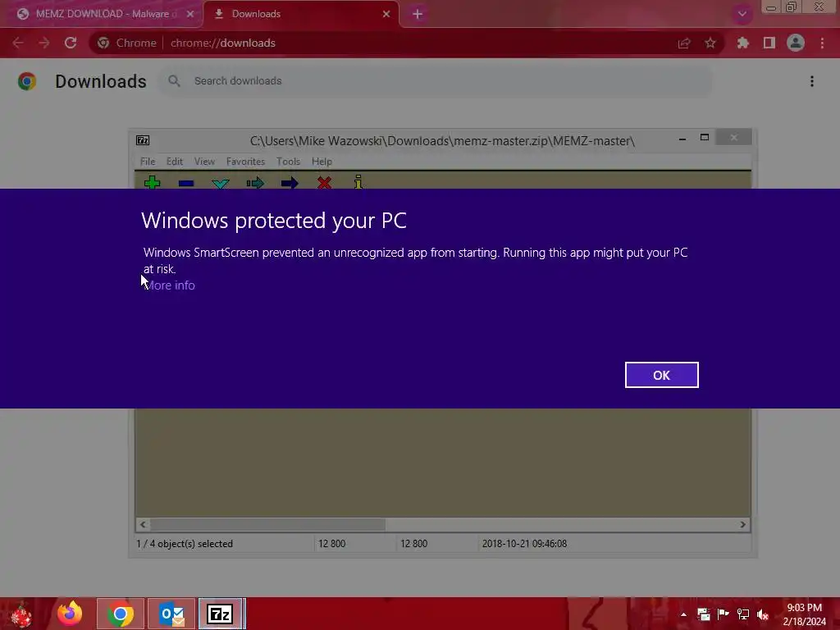The image size is (840, 630).
Task: Open the tab search dropdown arrow
Action: 742,14
